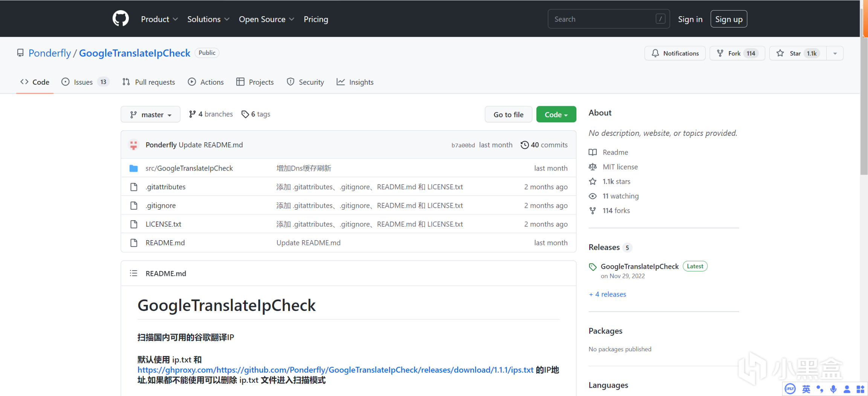Click the scales icon beside MIT license

point(593,167)
